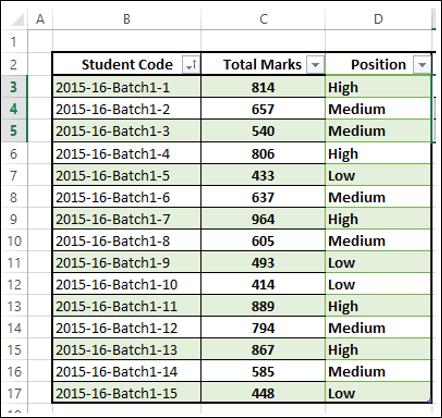Click the Select All corner triangle
This screenshot has width=442, height=418.
[17, 19]
